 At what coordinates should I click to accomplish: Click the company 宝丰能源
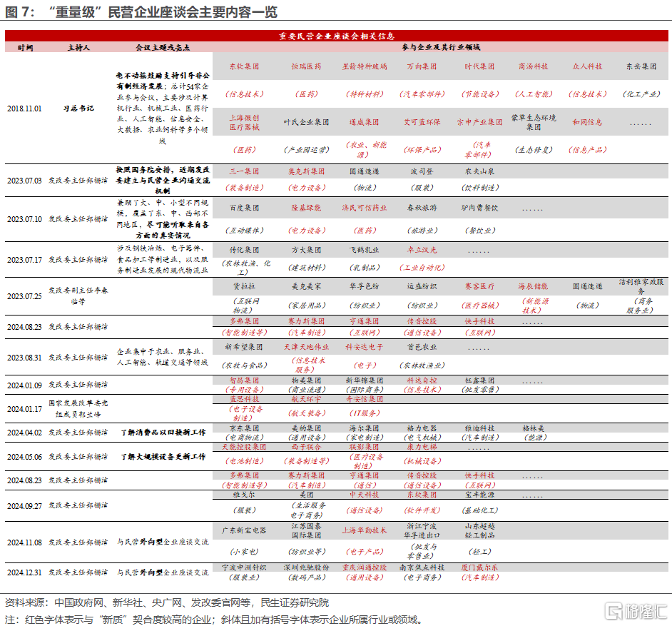pyautogui.click(x=479, y=495)
